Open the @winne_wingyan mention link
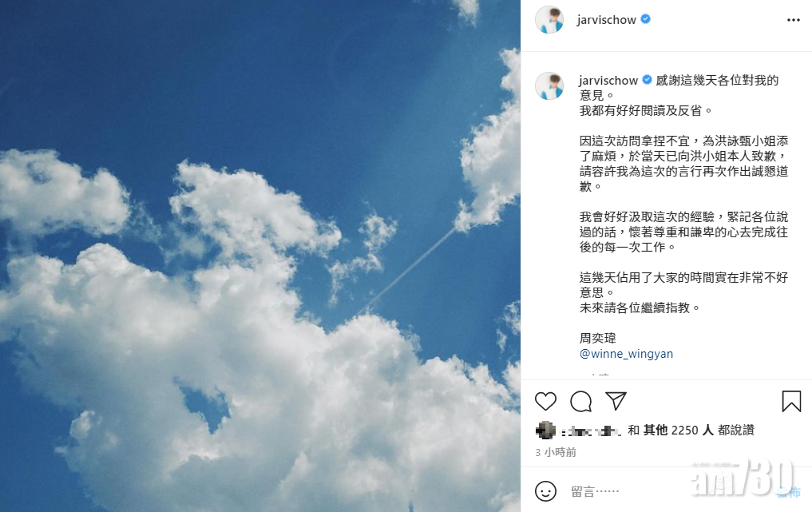 pos(626,354)
